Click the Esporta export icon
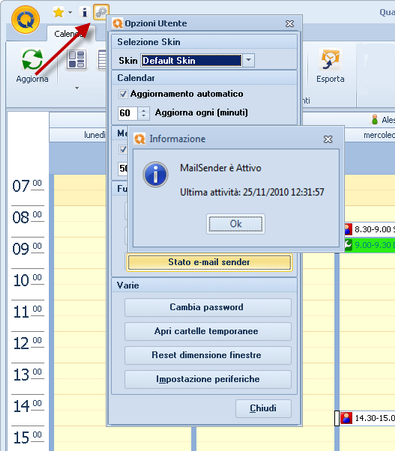 coord(330,59)
